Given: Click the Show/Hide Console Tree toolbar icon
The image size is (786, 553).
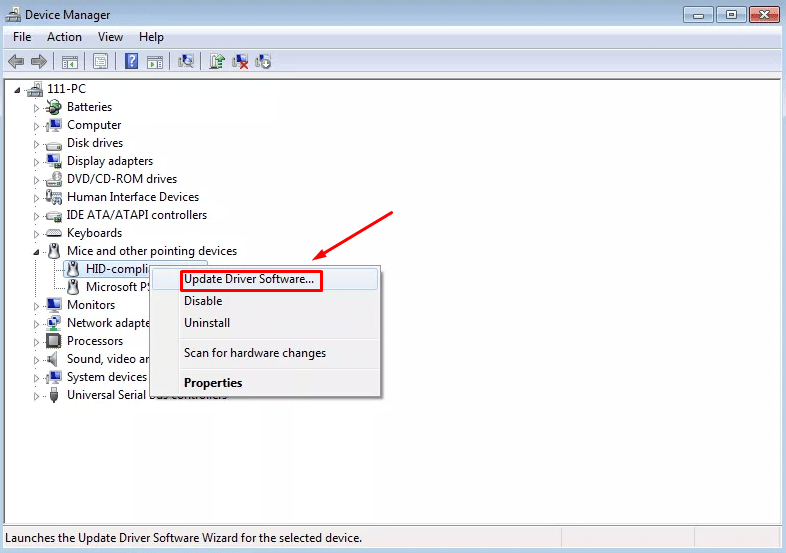Looking at the screenshot, I should 70,61.
